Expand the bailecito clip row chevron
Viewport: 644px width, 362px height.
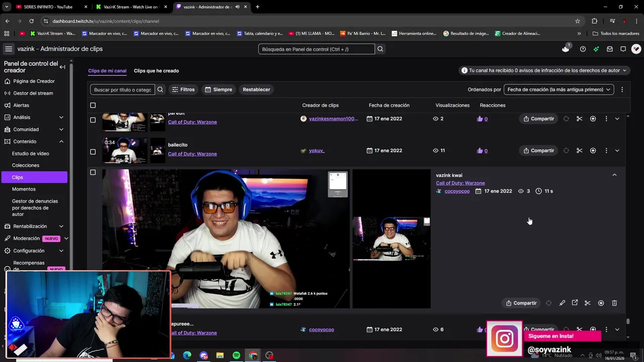(x=617, y=150)
